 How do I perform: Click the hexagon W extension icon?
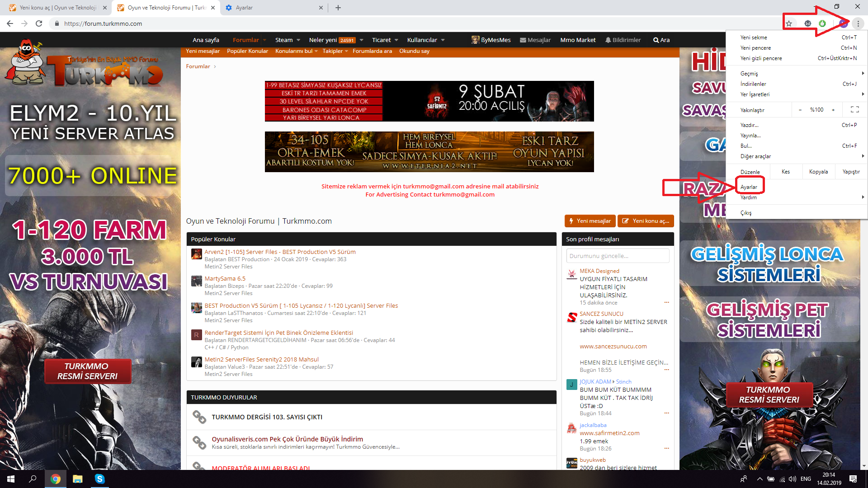808,23
